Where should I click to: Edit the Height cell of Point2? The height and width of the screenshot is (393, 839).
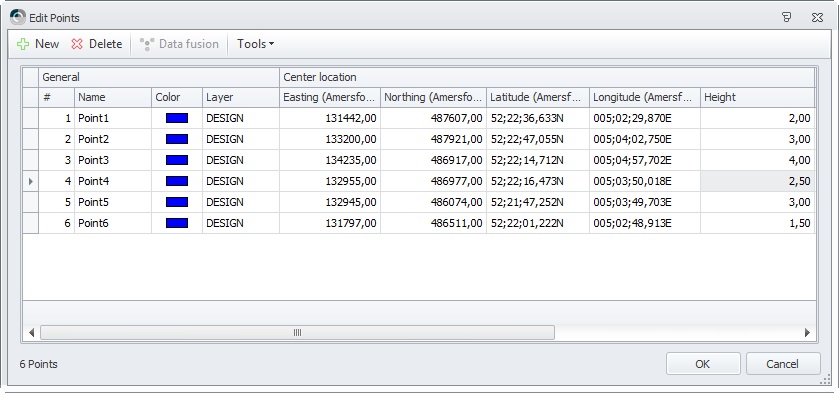tap(757, 139)
